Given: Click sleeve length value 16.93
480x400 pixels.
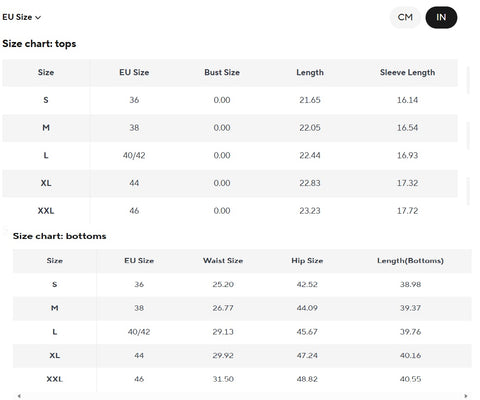Looking at the screenshot, I should tap(407, 155).
